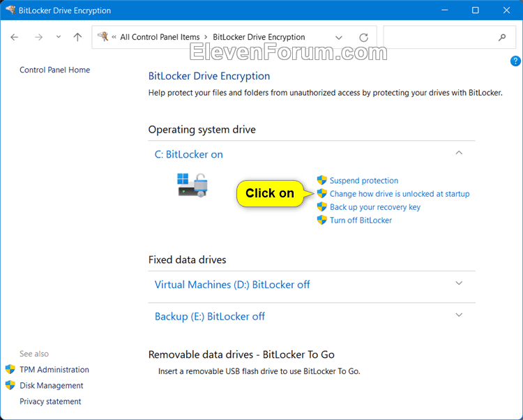
Task: Choose Turn off BitLocker link
Action: pos(361,220)
